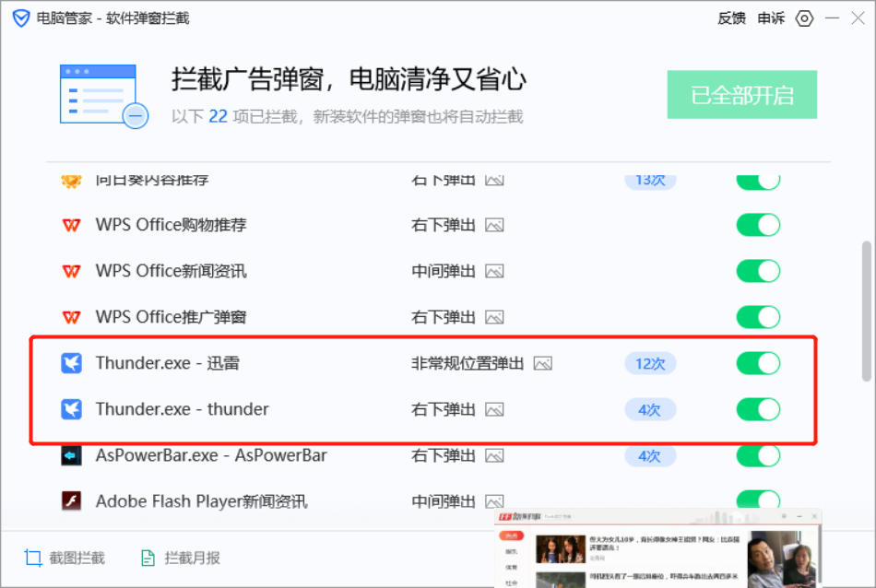
Task: View popup preview image beside 非常规位置弹出
Action: pyautogui.click(x=542, y=363)
